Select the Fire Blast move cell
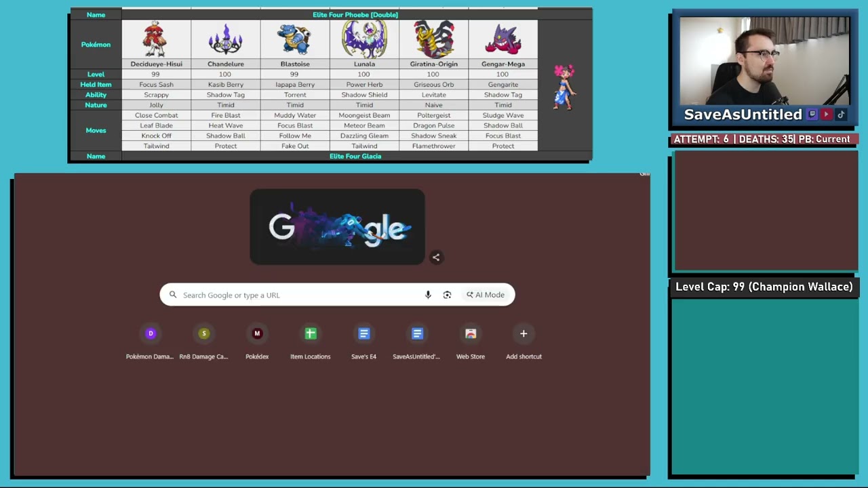 click(x=226, y=115)
